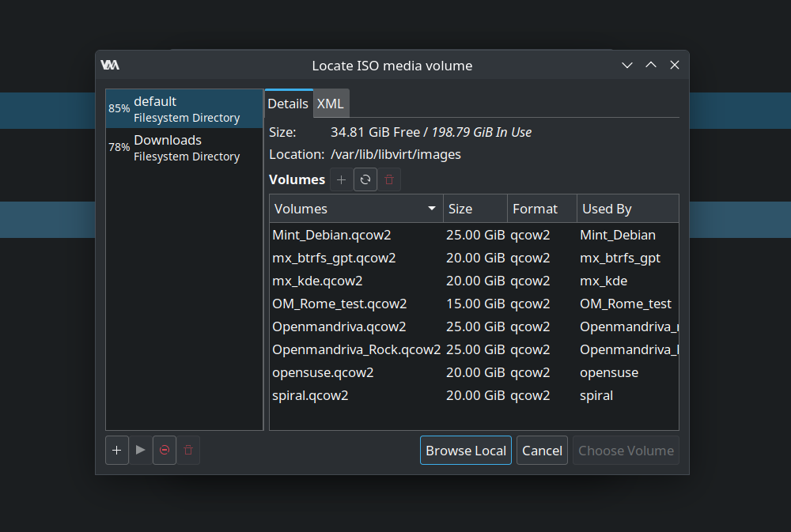Screen dimensions: 791x532
Task: Cancel the ISO media dialog
Action: click(543, 451)
